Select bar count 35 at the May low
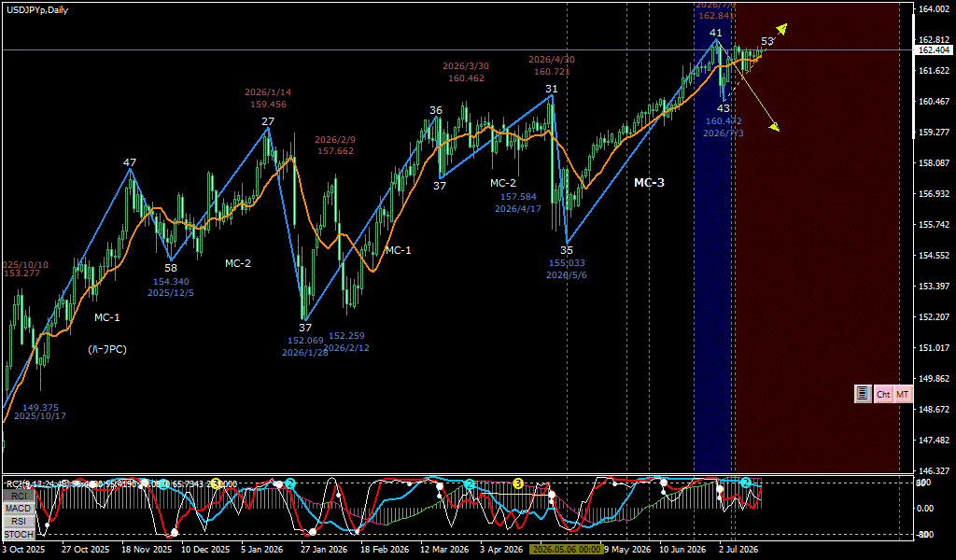Image resolution: width=956 pixels, height=560 pixels. [x=567, y=249]
